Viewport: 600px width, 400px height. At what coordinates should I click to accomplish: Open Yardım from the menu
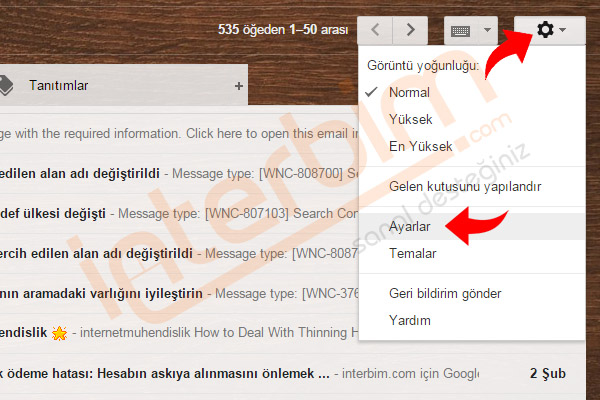[471, 320]
